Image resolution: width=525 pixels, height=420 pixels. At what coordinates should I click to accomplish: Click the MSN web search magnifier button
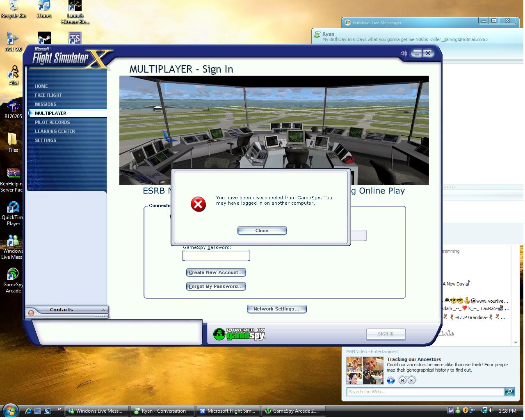(509, 392)
